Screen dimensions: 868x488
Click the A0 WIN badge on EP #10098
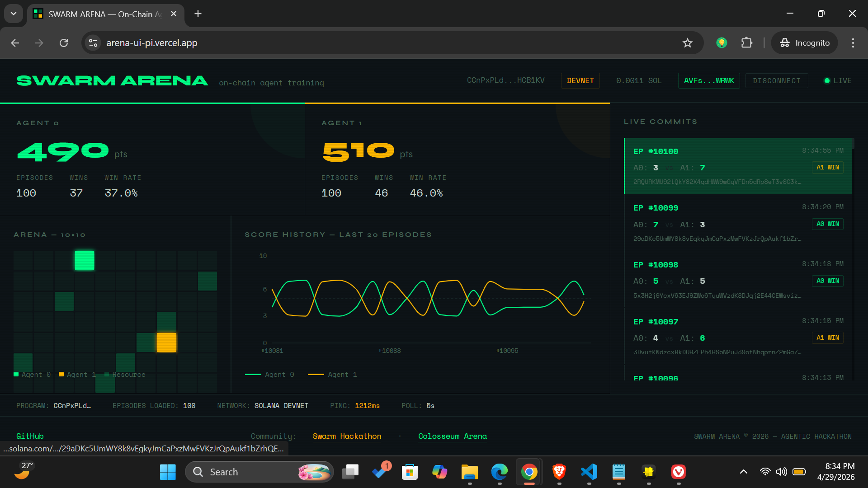click(x=827, y=281)
